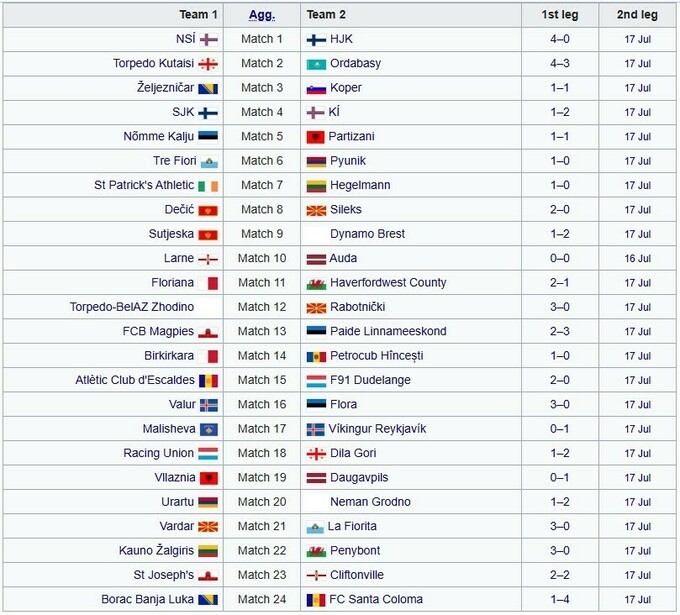
Task: Click the Wales flag next to Haverfordwest County
Action: pyautogui.click(x=315, y=283)
